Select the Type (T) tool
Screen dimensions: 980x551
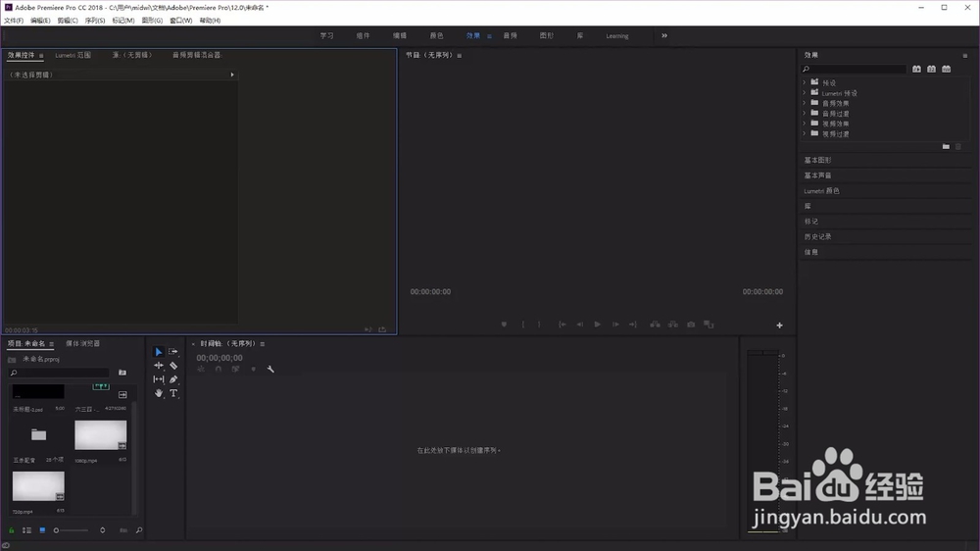pyautogui.click(x=173, y=393)
